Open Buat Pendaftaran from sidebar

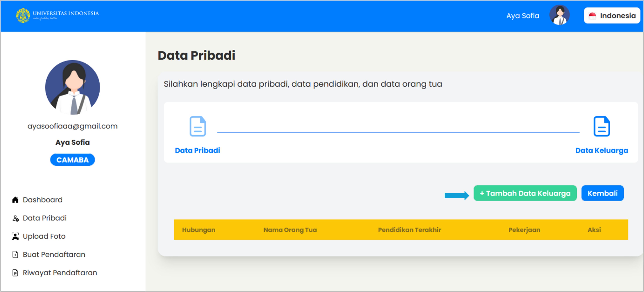click(x=54, y=254)
